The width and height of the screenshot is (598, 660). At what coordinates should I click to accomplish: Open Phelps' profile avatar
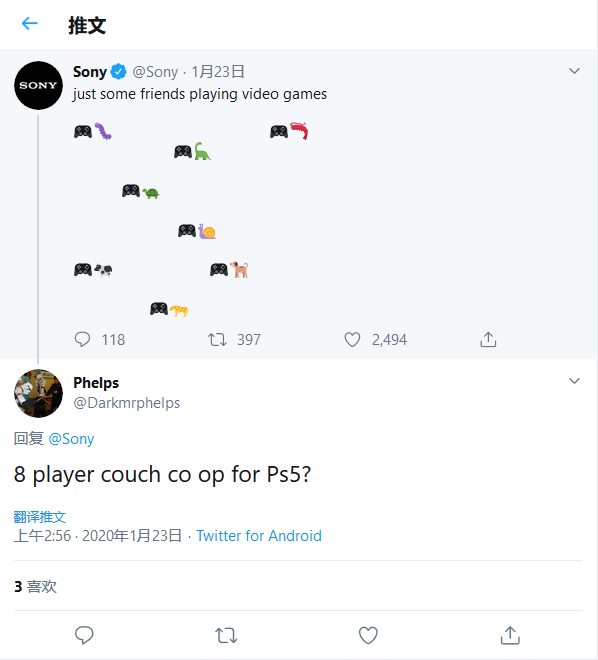(x=38, y=394)
